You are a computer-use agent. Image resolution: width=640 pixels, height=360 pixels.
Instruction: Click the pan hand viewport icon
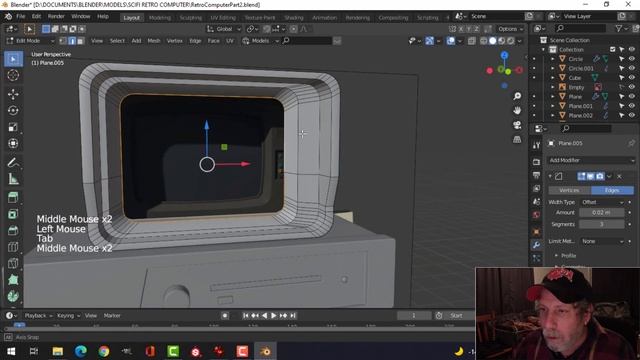(517, 111)
